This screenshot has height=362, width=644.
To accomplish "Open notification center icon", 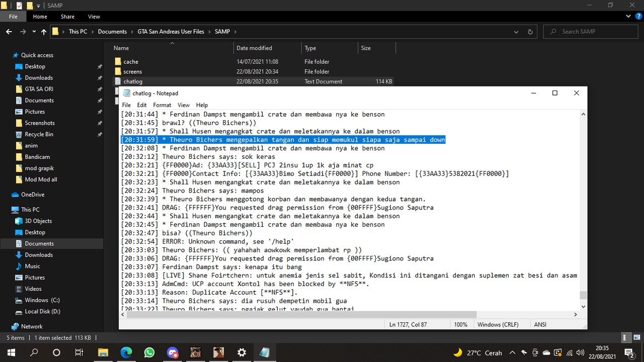I will point(628,352).
